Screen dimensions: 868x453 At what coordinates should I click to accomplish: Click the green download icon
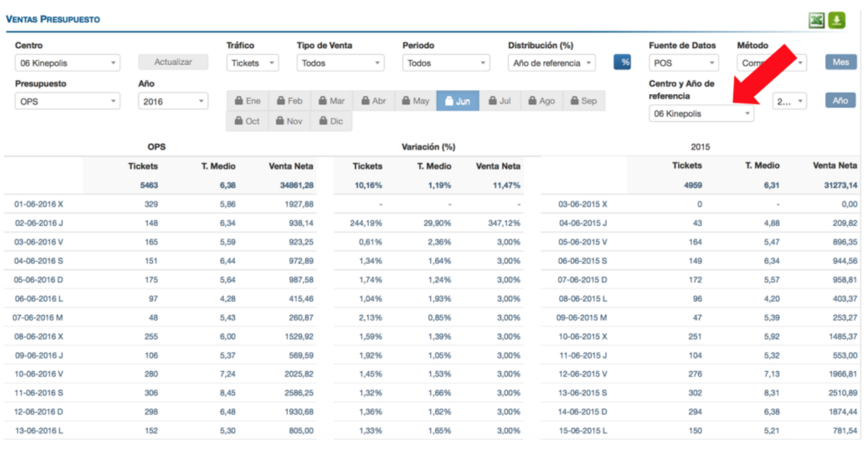point(836,20)
